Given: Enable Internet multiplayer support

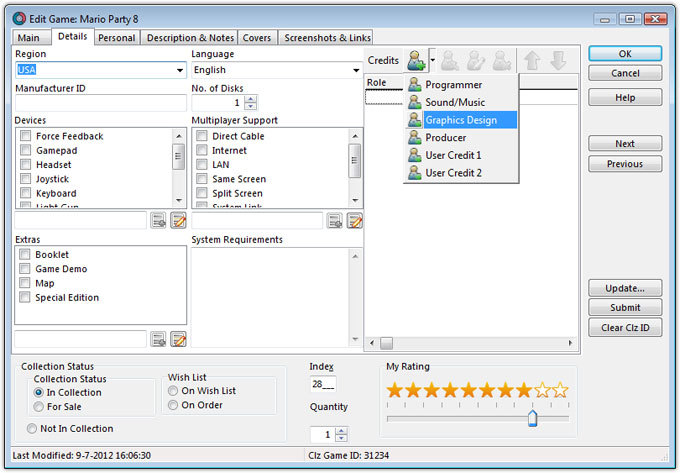Looking at the screenshot, I should 202,150.
